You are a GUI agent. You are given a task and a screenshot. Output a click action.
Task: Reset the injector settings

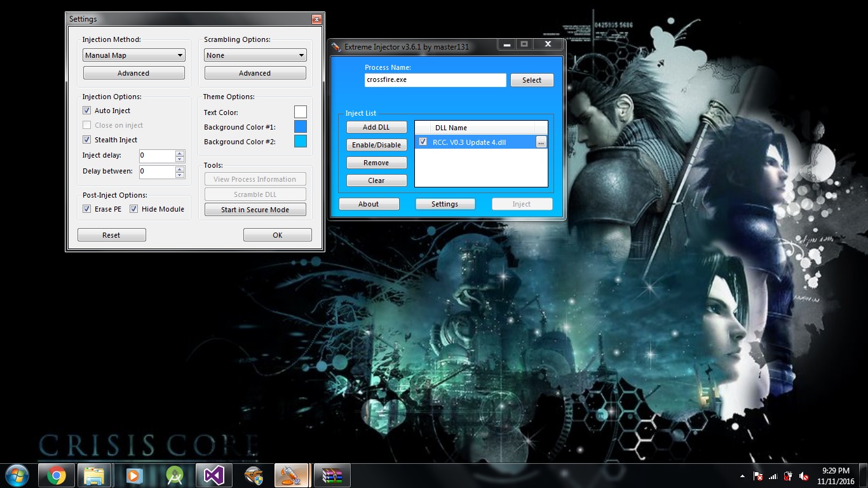click(112, 235)
